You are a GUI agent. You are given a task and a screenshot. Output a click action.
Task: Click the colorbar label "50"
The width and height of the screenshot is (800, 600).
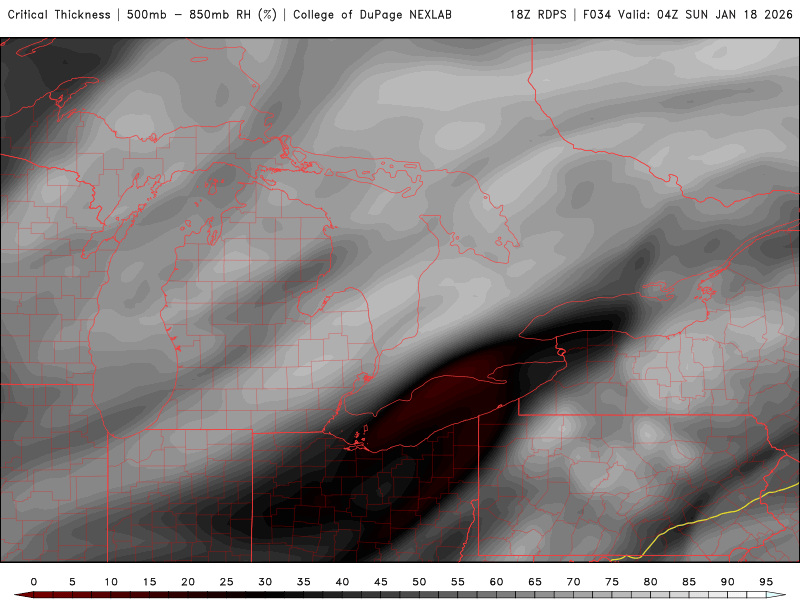point(419,582)
